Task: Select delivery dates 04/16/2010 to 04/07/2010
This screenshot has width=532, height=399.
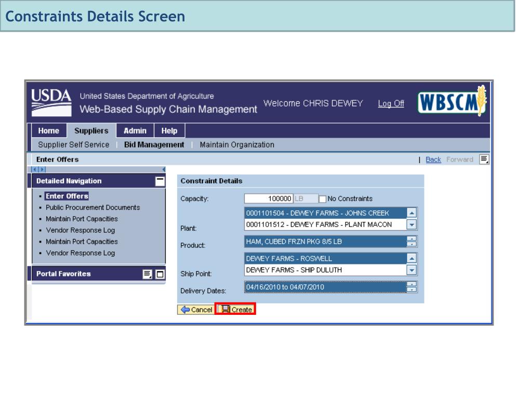Action: pos(325,287)
